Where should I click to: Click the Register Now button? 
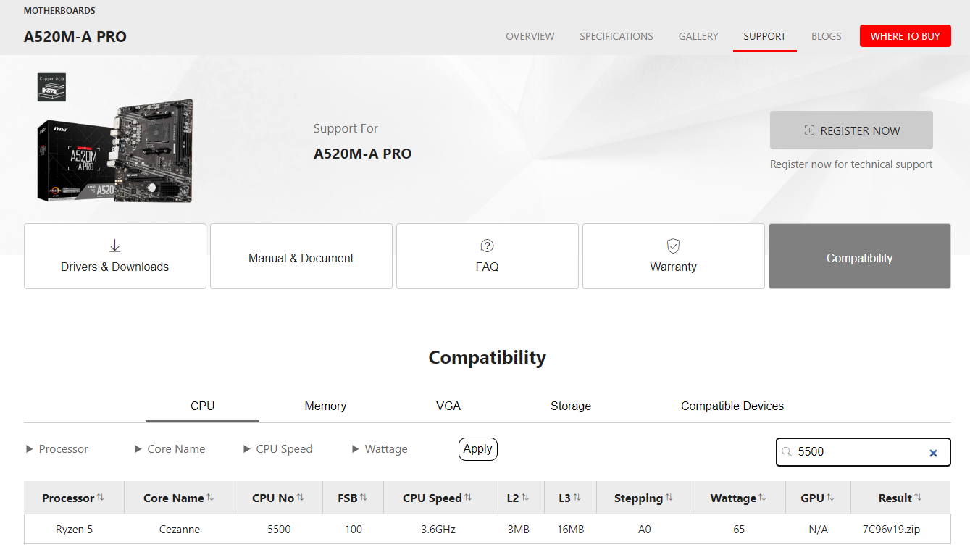tap(851, 130)
